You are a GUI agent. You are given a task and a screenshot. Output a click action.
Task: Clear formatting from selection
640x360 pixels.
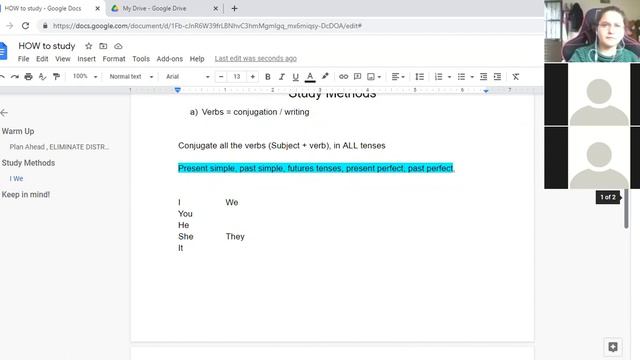(x=516, y=77)
